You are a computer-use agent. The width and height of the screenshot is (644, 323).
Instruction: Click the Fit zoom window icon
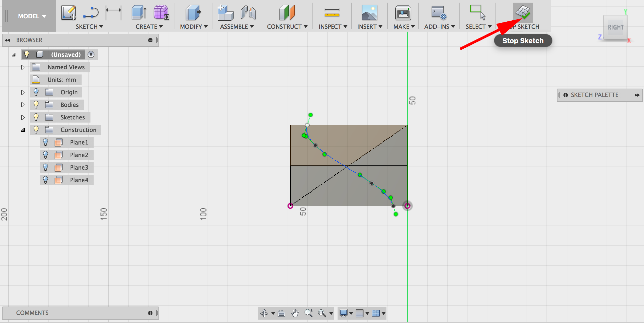point(322,313)
